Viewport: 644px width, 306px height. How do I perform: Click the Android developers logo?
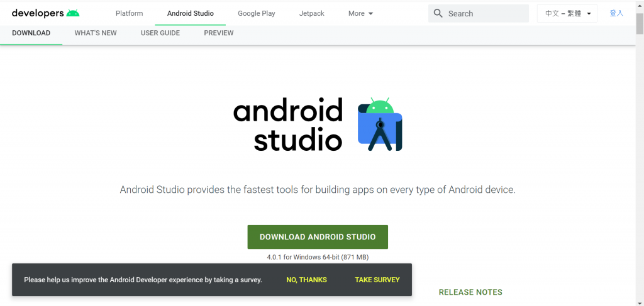45,13
